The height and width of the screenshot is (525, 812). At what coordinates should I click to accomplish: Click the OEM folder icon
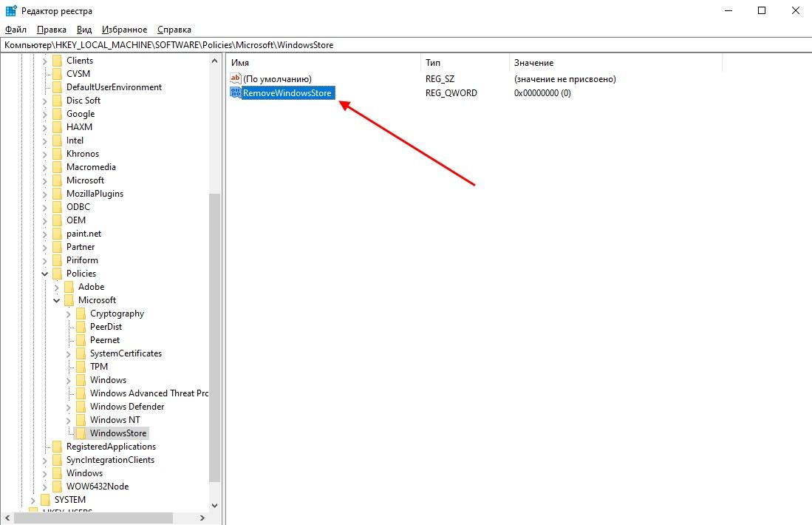57,220
